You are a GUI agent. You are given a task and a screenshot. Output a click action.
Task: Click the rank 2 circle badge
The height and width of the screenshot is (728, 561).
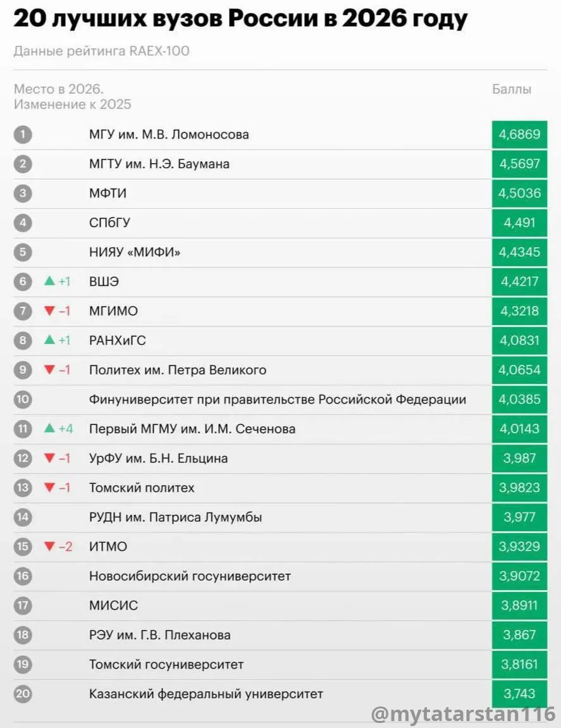[23, 164]
